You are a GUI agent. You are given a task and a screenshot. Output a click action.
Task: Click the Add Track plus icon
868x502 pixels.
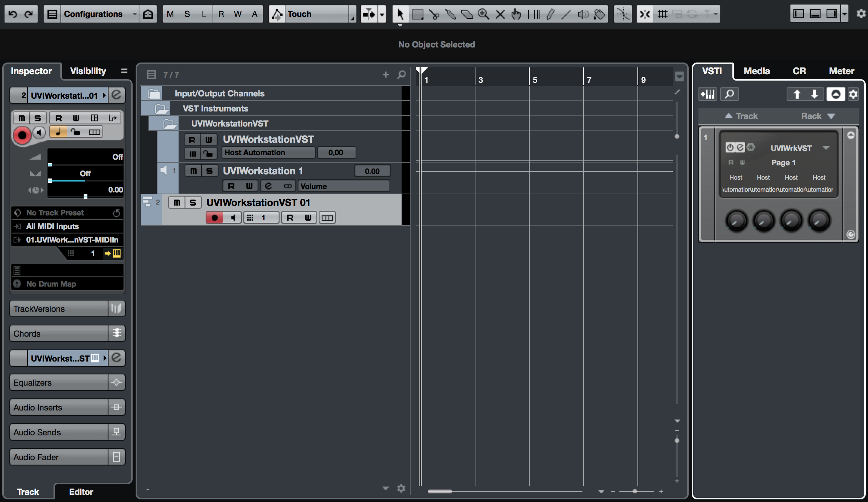[x=385, y=75]
